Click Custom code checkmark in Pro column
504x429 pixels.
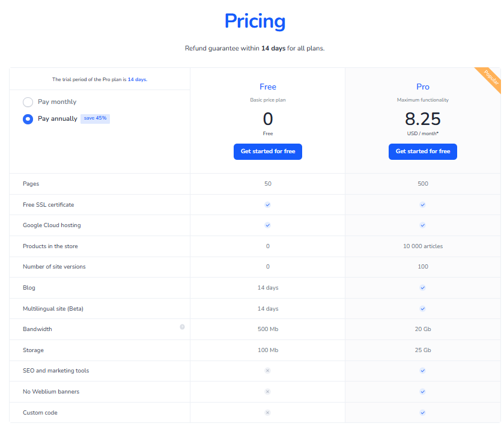pos(422,413)
